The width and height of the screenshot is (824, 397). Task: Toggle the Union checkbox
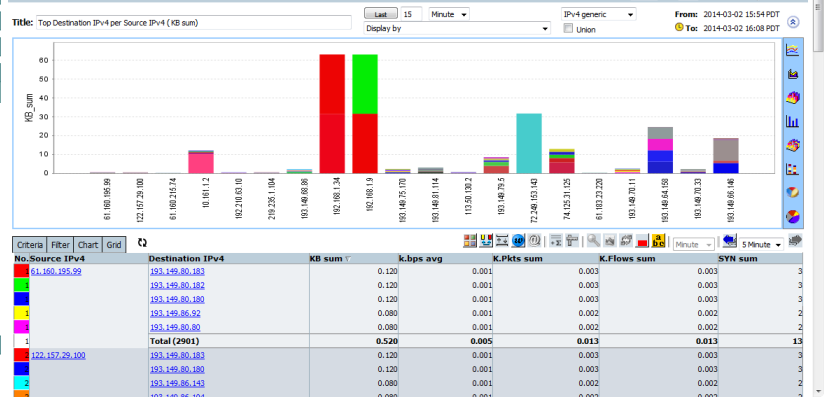(x=568, y=29)
